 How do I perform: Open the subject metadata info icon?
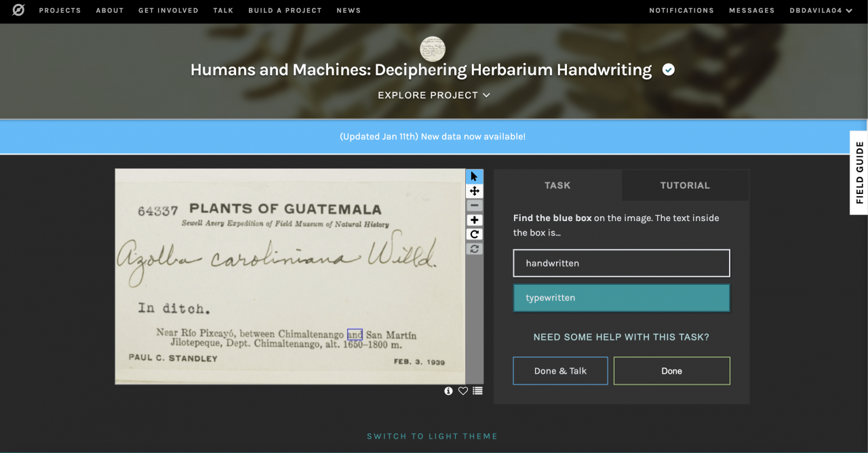[x=448, y=391]
